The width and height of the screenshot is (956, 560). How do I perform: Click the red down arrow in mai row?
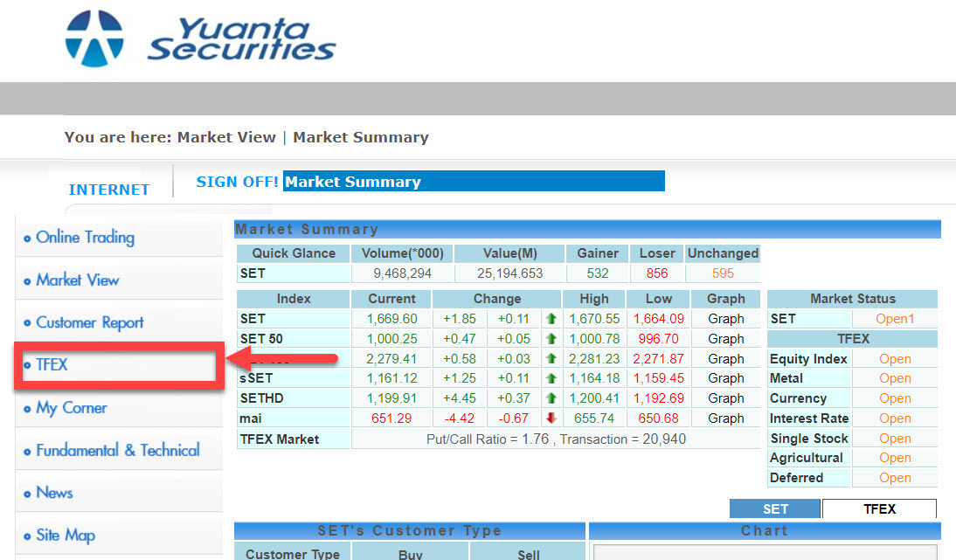tap(551, 418)
